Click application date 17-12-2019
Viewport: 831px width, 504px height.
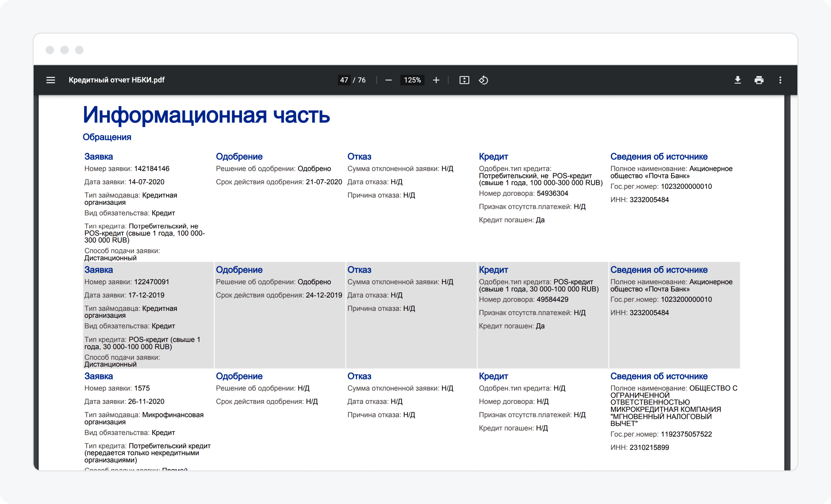[146, 295]
